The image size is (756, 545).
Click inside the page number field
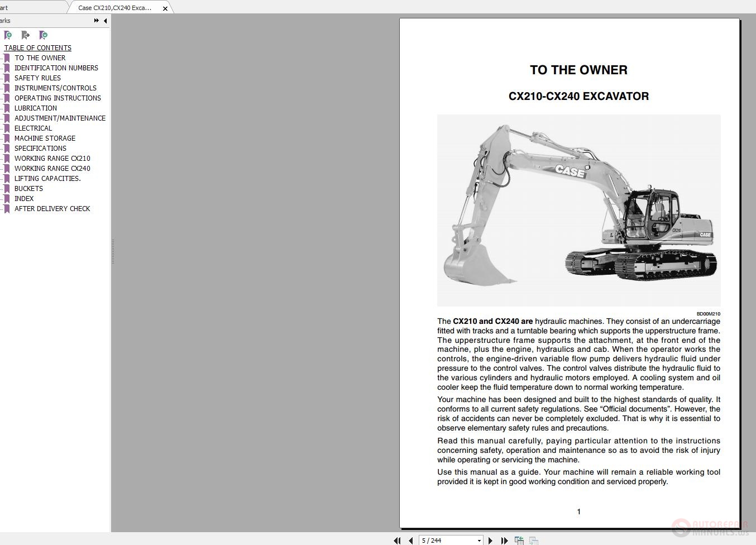coord(441,541)
